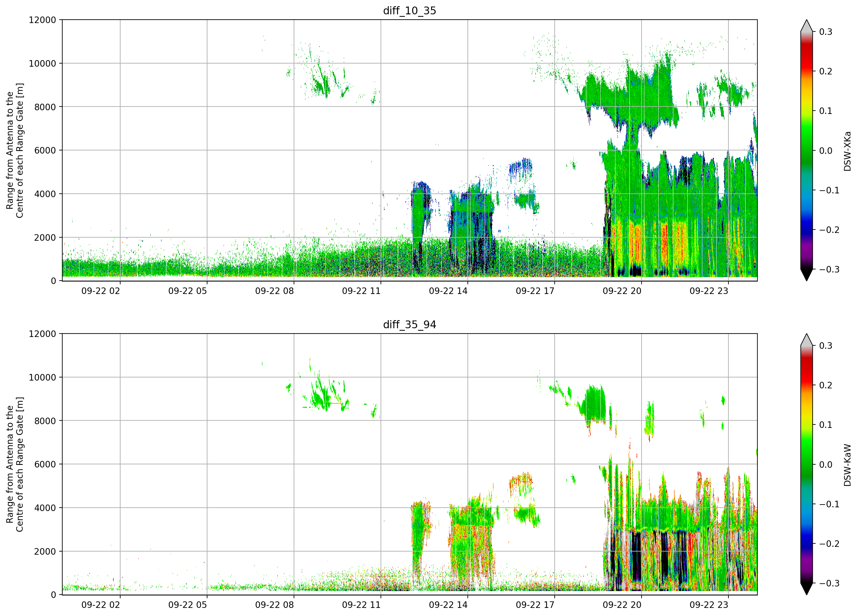Screen dimensions: 858x616
Task: Click the gray upper arrow of DSW-XKa colorbar
Action: point(807,26)
